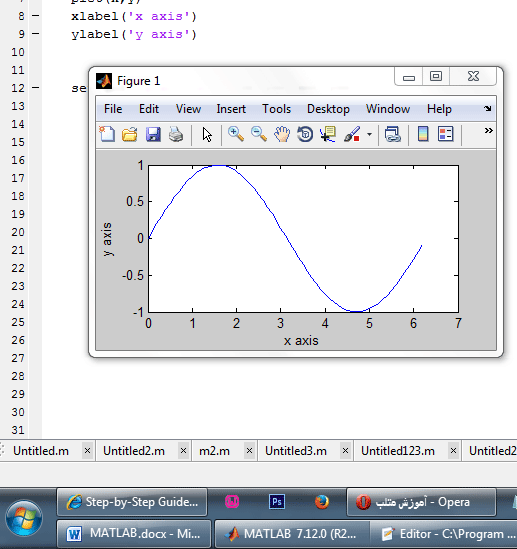
Task: Expand the Brush tool color dropdown arrow
Action: click(x=369, y=134)
